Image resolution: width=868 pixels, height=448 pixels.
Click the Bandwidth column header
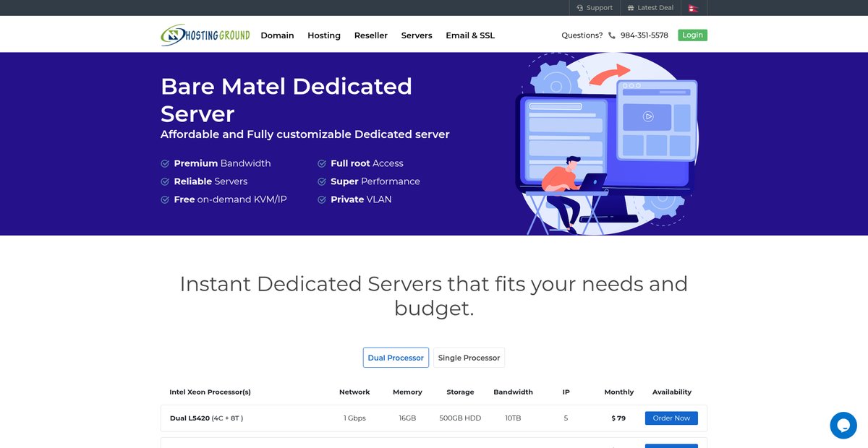(513, 392)
